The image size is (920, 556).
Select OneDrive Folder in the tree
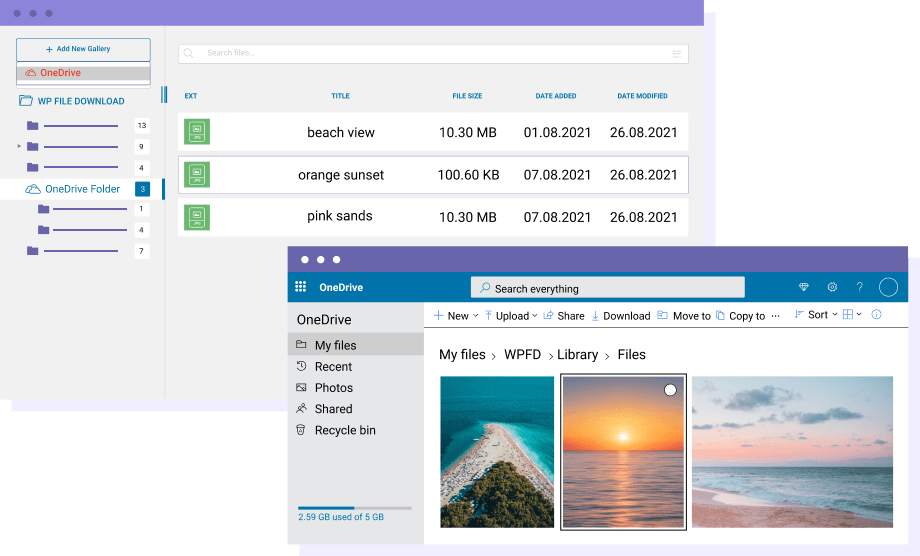coord(82,189)
